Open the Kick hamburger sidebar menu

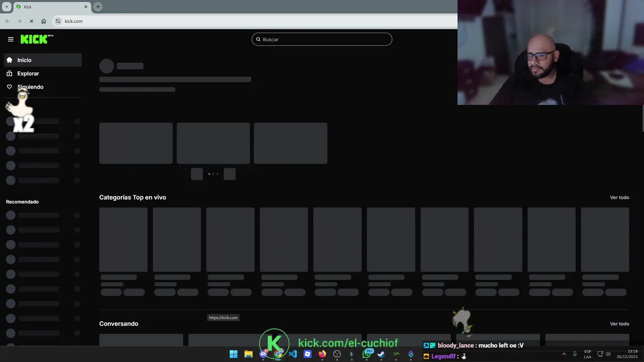[11, 39]
